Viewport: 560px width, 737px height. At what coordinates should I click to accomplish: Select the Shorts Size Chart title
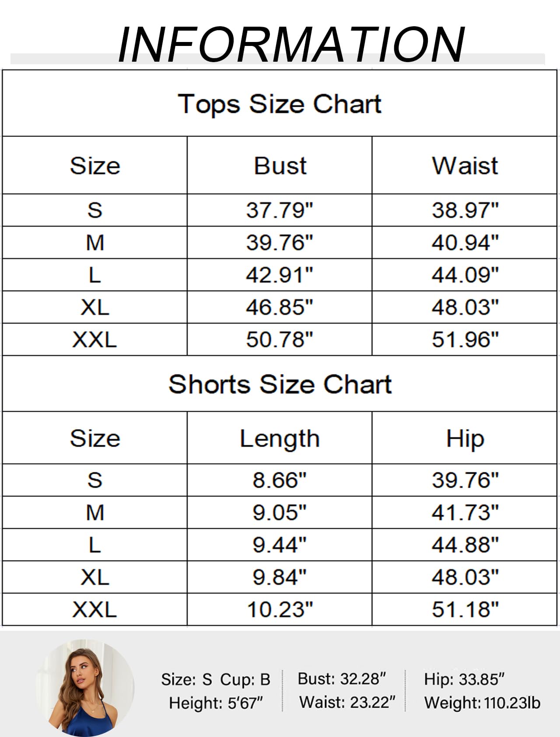(280, 384)
